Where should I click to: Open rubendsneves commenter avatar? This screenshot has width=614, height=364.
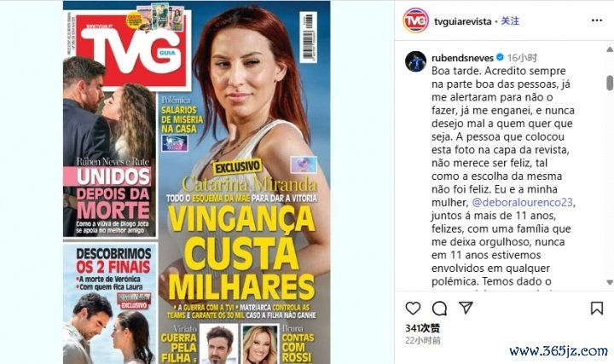click(x=415, y=61)
